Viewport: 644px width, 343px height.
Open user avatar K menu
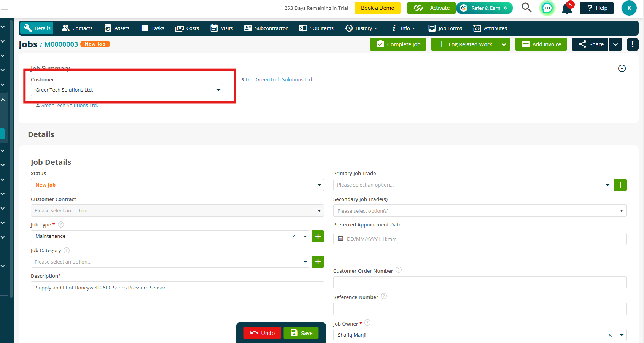(629, 8)
